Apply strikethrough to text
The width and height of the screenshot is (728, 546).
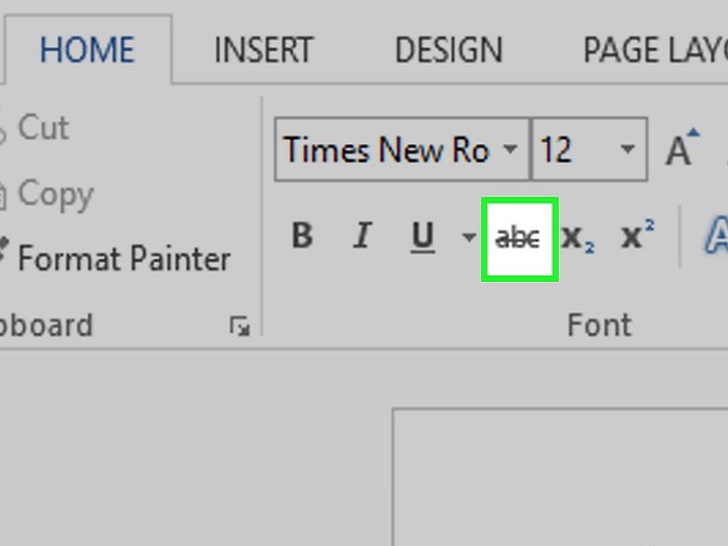point(518,238)
